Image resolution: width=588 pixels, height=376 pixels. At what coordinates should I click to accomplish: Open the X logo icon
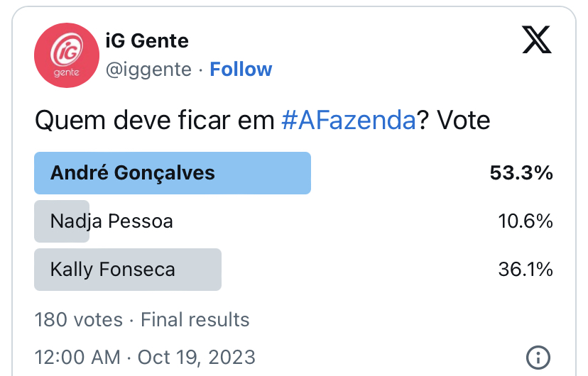[x=537, y=40]
